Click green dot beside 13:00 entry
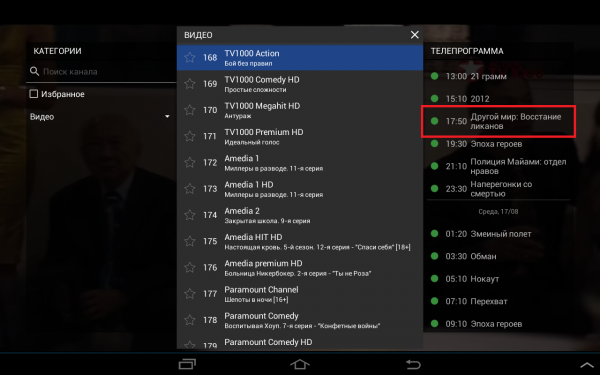Screen dimensions: 600x375 point(434,76)
